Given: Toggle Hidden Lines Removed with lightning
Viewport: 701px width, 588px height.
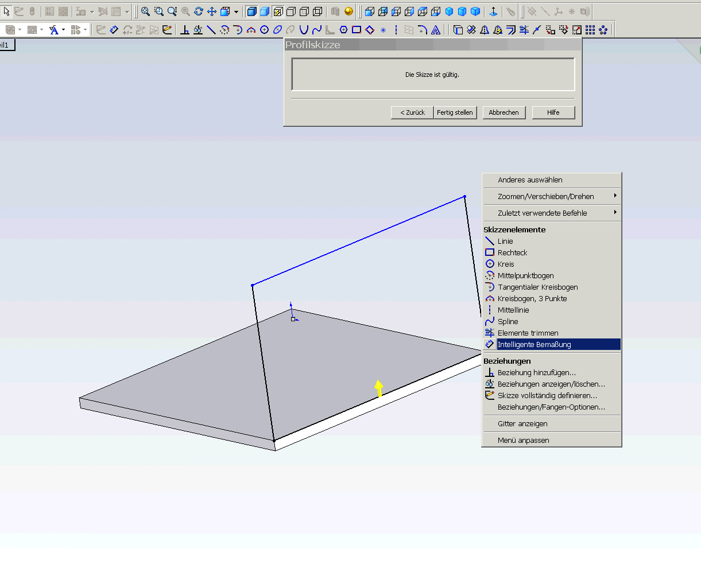Looking at the screenshot, I should [x=278, y=11].
